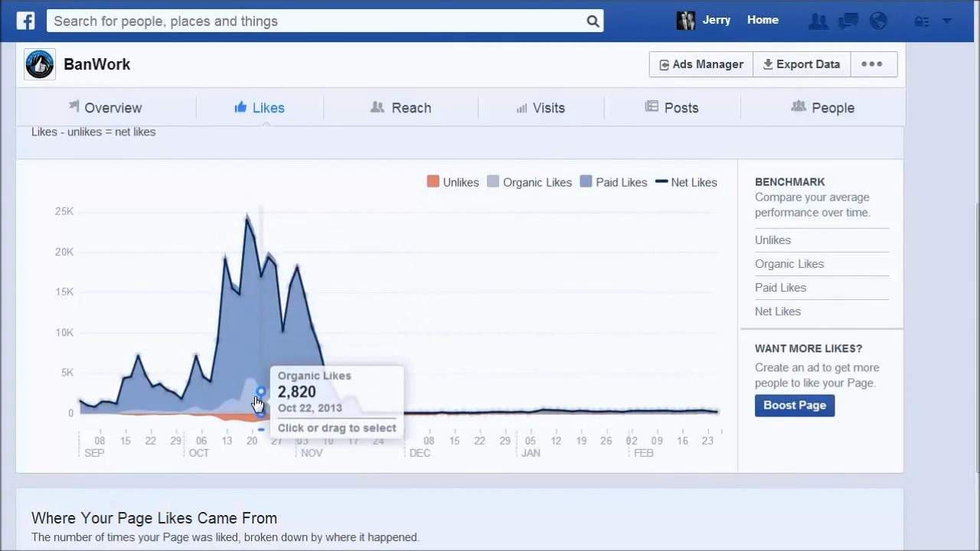Image resolution: width=980 pixels, height=551 pixels.
Task: Open privacy shortcuts lock icon
Action: tap(922, 21)
